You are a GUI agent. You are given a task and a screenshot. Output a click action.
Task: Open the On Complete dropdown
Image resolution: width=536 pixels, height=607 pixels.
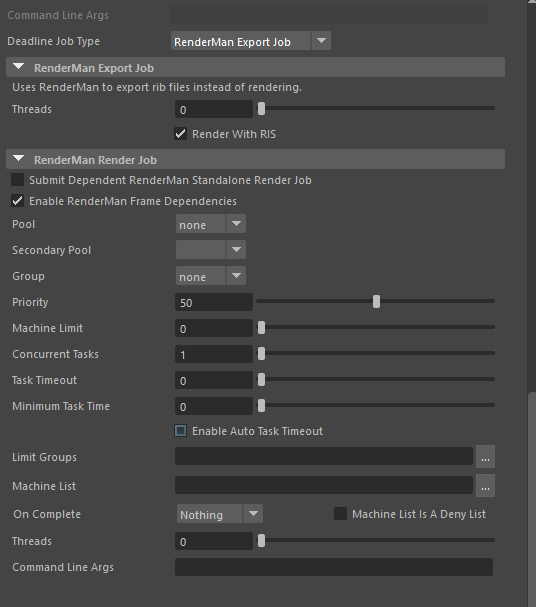coord(219,514)
